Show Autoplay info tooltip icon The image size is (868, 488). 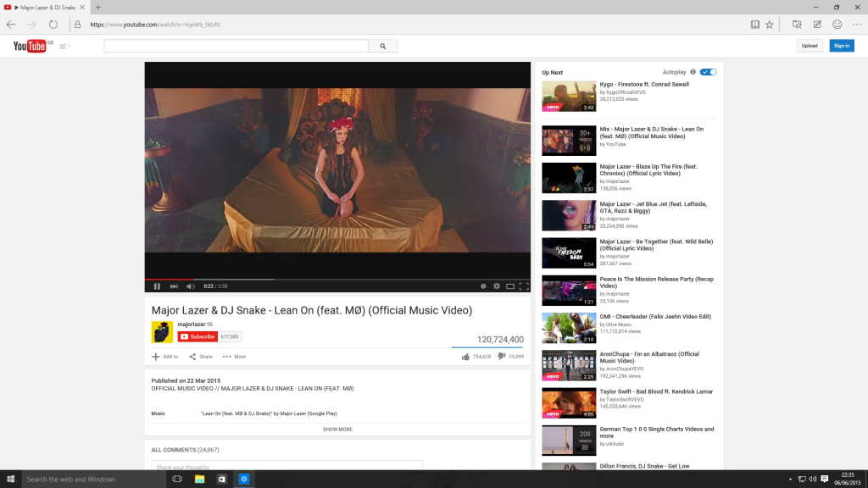693,72
